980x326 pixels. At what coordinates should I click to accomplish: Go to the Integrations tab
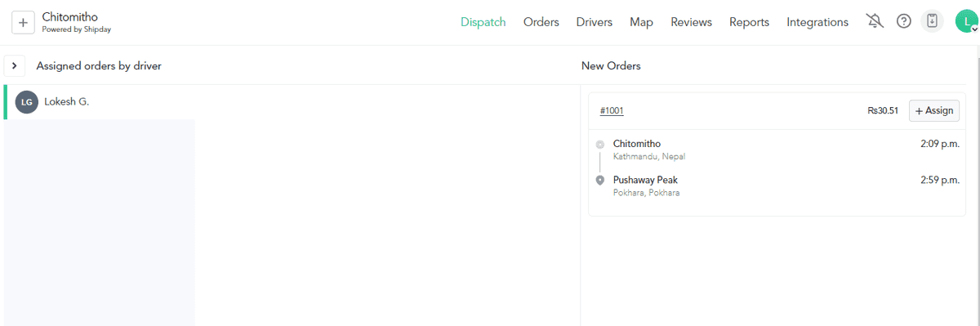[x=817, y=22]
